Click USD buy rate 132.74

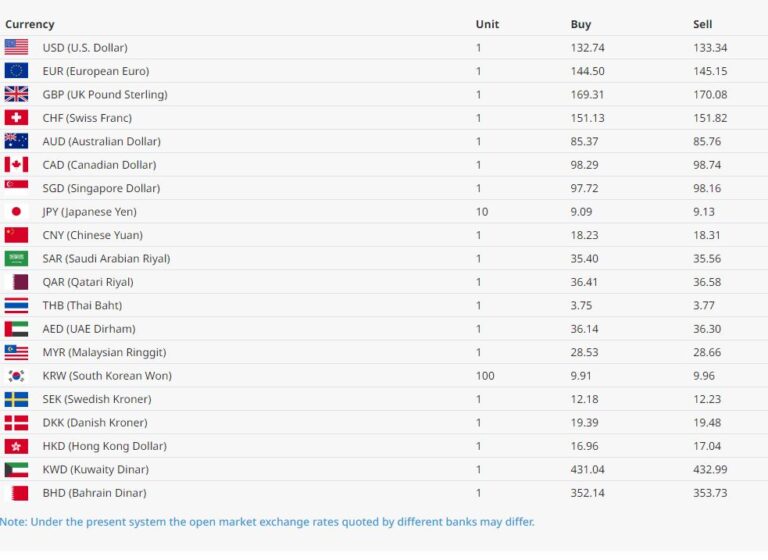point(587,47)
